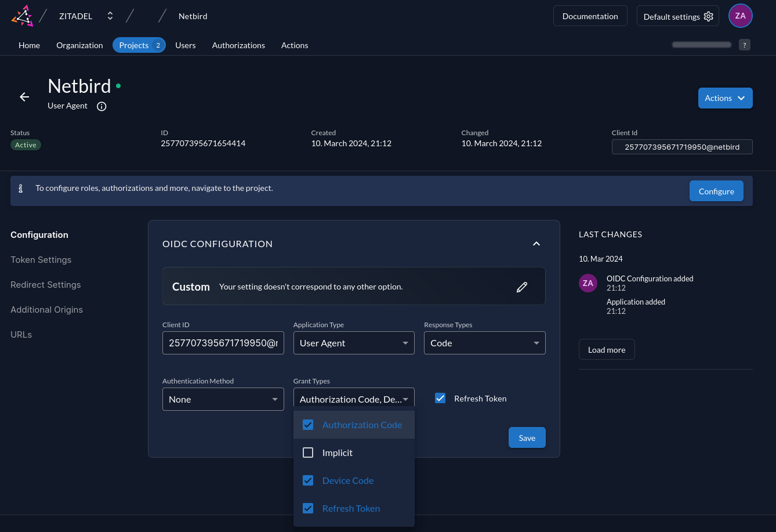The height and width of the screenshot is (532, 776).
Task: Collapse the OIDC Configuration panel chevron
Action: pos(536,244)
